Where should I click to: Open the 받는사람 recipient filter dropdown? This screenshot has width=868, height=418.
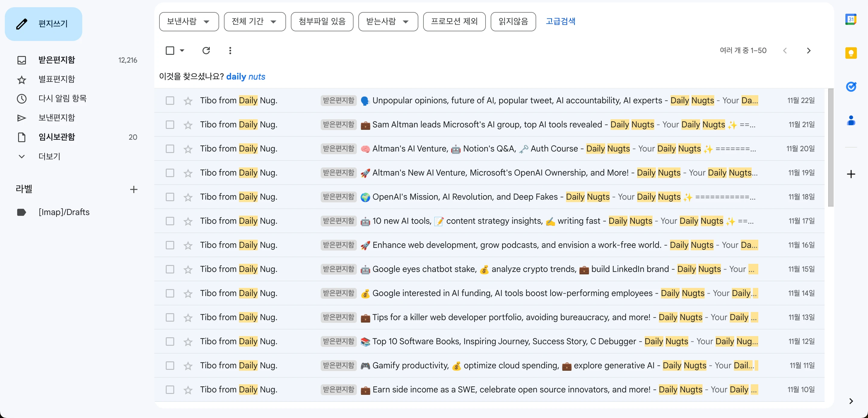pyautogui.click(x=388, y=22)
